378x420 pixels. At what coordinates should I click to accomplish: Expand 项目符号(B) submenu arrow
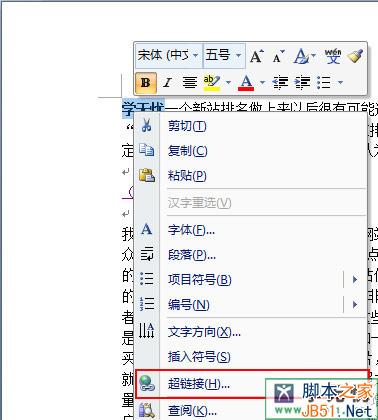click(355, 280)
